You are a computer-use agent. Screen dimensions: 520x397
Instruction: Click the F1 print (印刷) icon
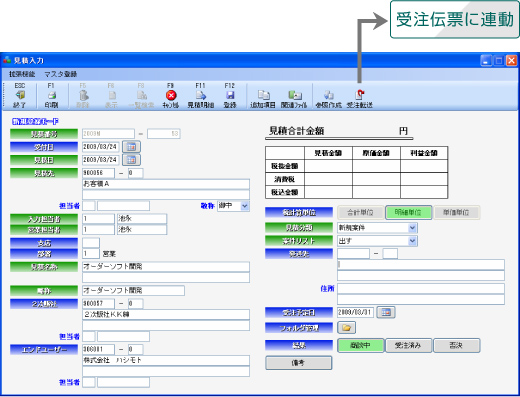point(51,96)
